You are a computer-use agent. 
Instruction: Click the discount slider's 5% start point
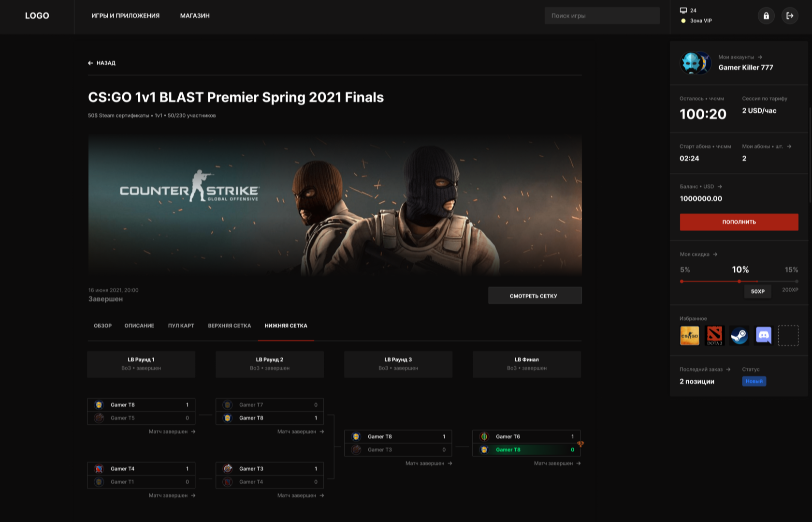(x=681, y=281)
